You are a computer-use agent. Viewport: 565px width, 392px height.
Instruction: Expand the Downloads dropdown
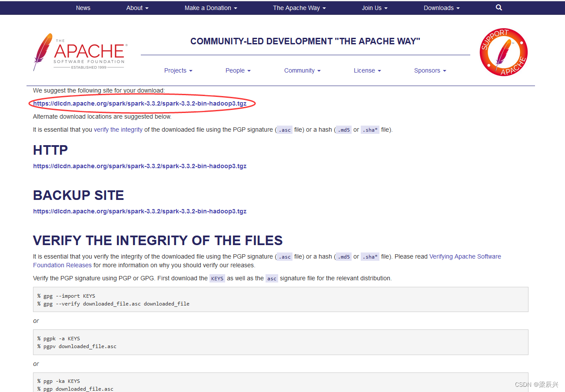coord(442,8)
